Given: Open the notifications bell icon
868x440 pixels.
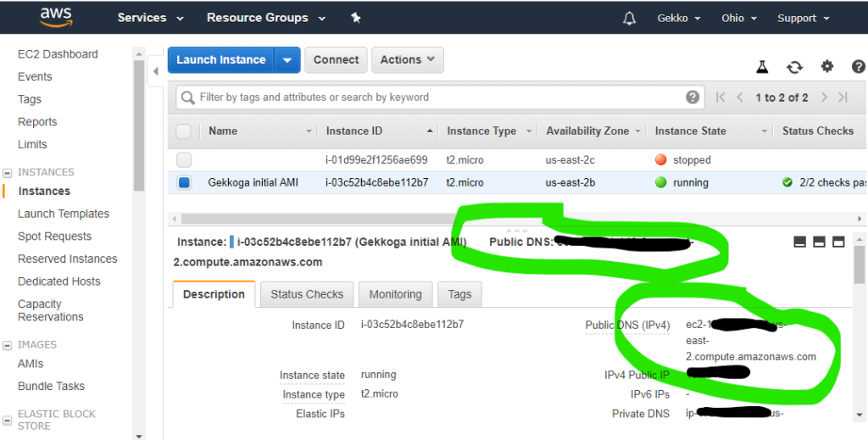Looking at the screenshot, I should click(x=629, y=19).
